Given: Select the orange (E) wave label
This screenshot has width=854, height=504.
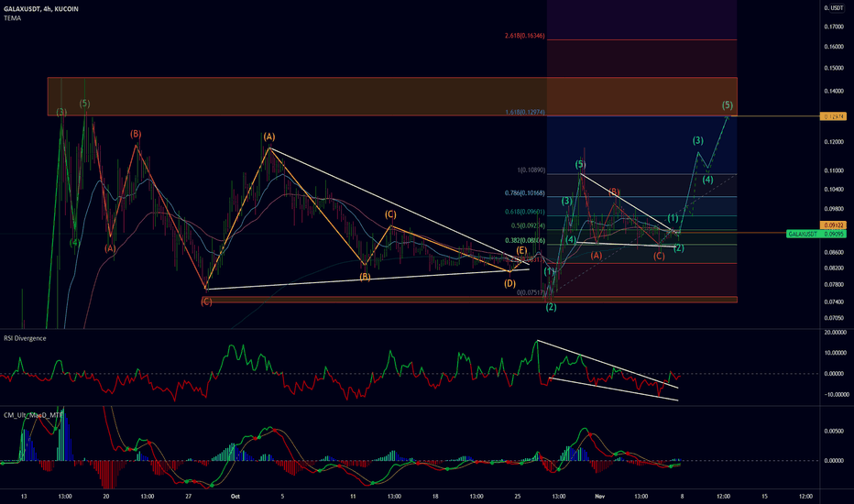Looking at the screenshot, I should pyautogui.click(x=521, y=251).
